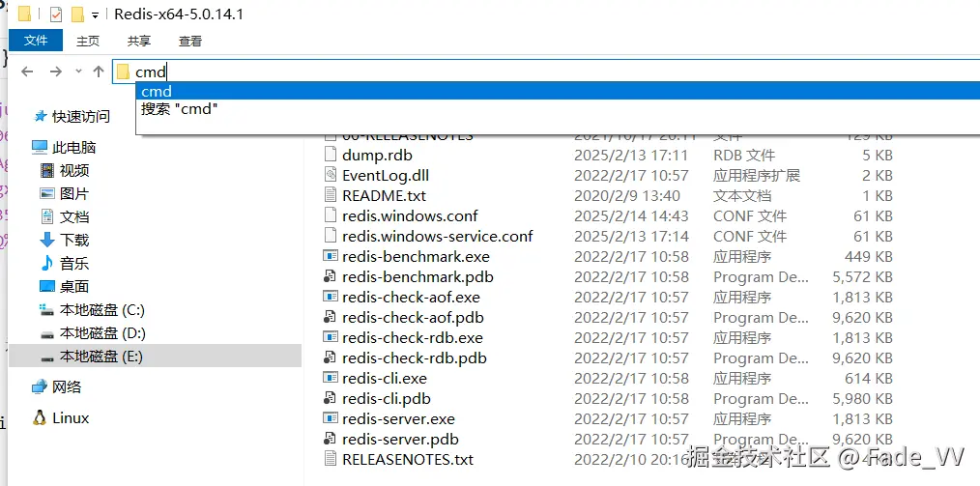980x486 pixels.
Task: Select 网络 in the navigation pane
Action: tap(67, 386)
